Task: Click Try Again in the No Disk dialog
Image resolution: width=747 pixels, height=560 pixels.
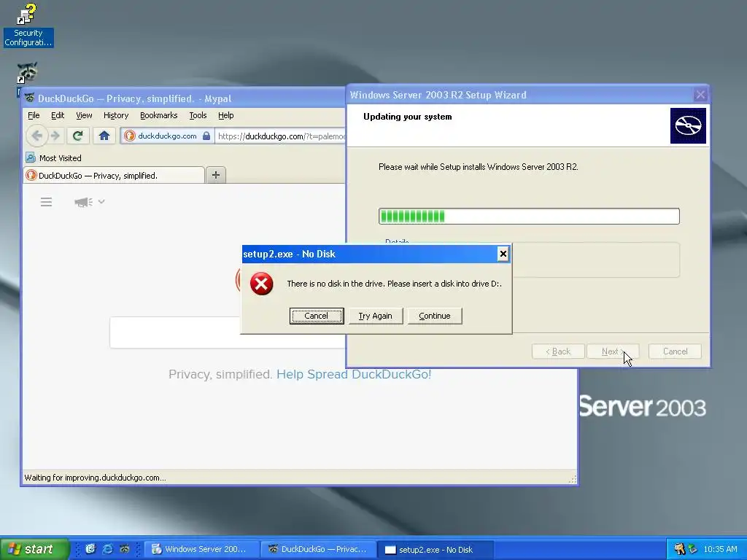Action: 376,316
